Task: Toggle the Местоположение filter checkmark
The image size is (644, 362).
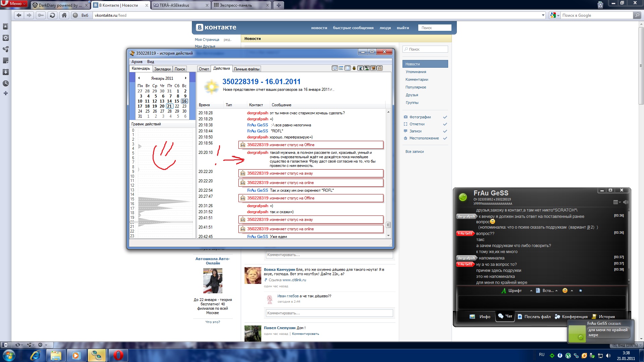Action: click(x=445, y=138)
